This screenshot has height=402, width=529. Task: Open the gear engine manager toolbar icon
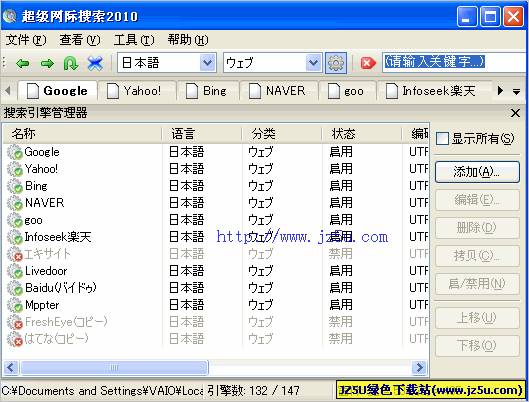pos(336,63)
